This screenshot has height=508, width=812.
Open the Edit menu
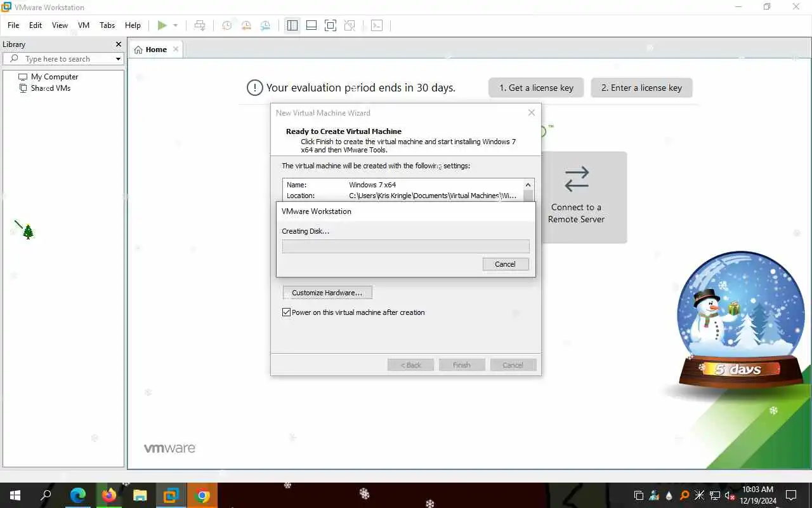(x=36, y=25)
